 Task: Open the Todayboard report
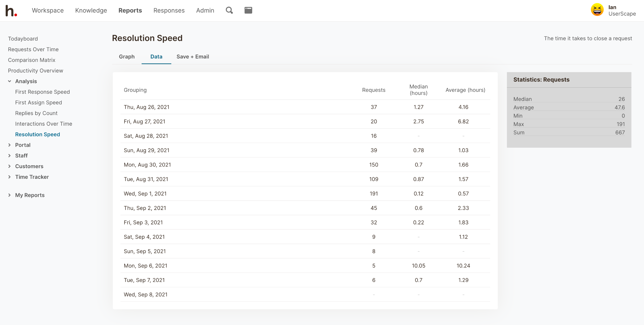23,39
